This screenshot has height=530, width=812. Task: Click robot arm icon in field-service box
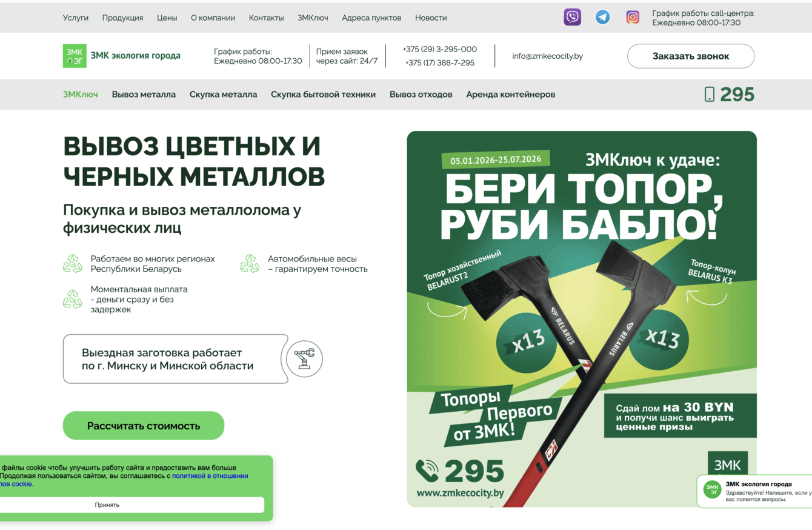pos(304,358)
